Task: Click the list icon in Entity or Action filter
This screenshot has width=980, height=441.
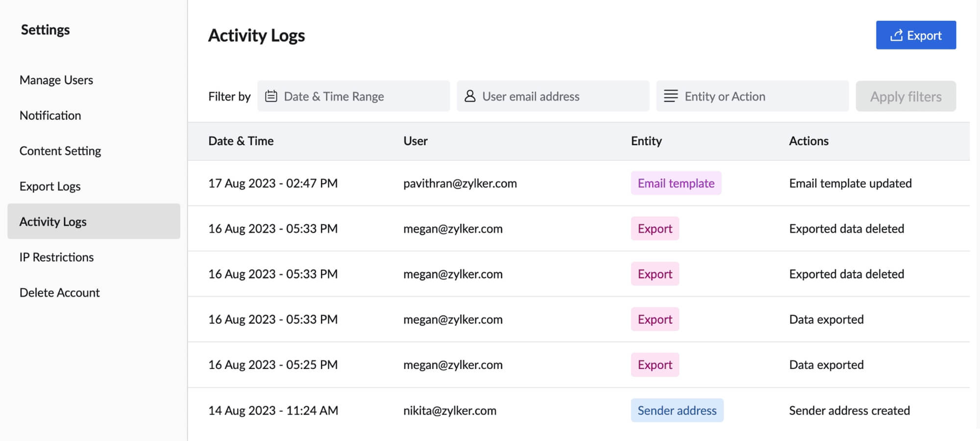Action: point(670,96)
